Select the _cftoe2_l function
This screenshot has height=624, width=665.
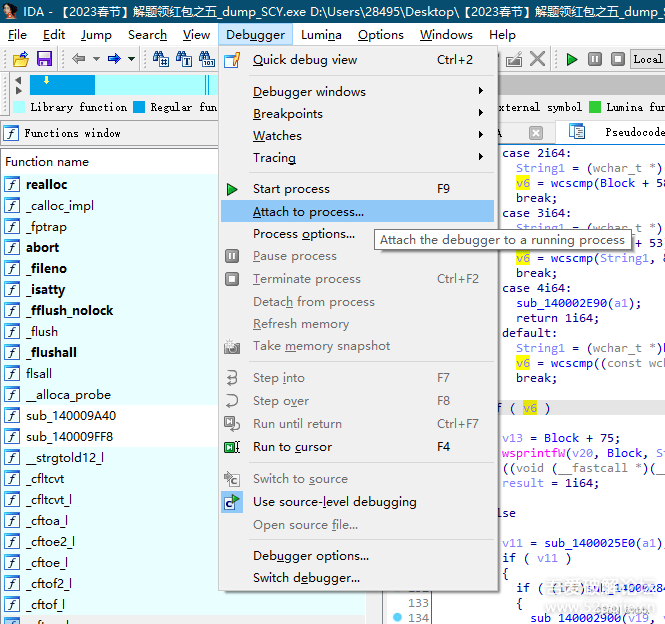click(x=50, y=542)
